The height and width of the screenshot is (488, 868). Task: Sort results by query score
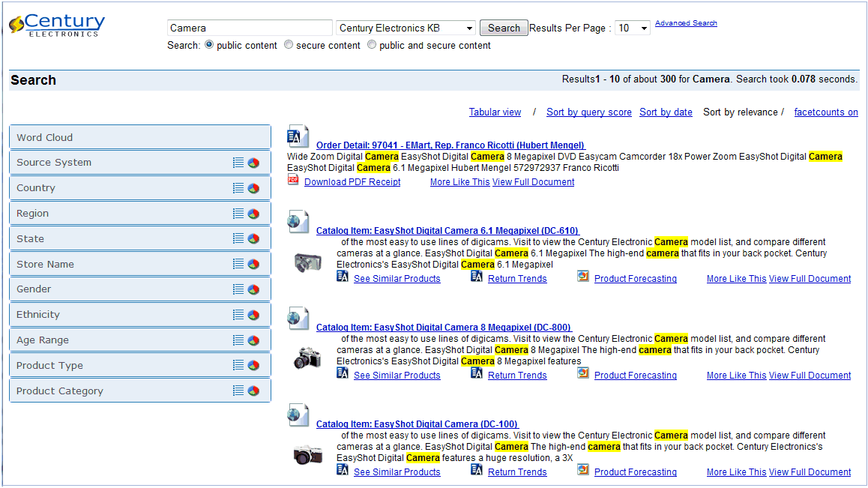[x=588, y=112]
